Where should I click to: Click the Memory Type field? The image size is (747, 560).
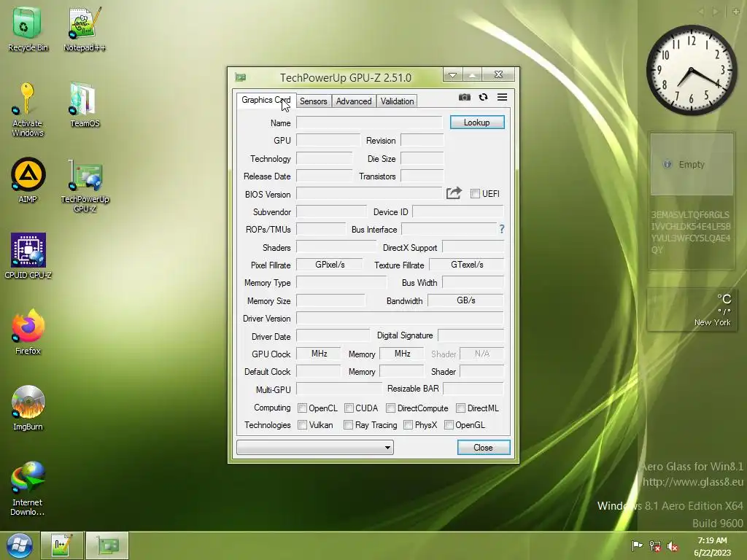tap(341, 282)
